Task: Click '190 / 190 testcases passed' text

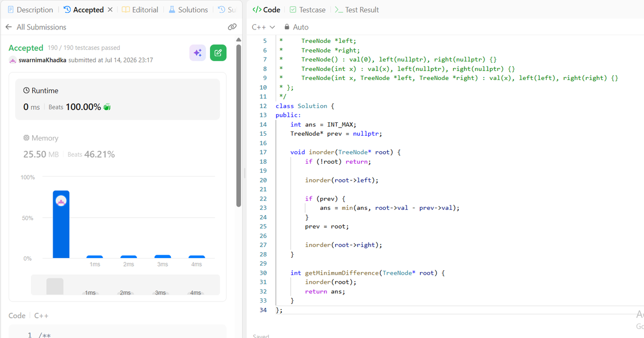Action: [x=84, y=48]
